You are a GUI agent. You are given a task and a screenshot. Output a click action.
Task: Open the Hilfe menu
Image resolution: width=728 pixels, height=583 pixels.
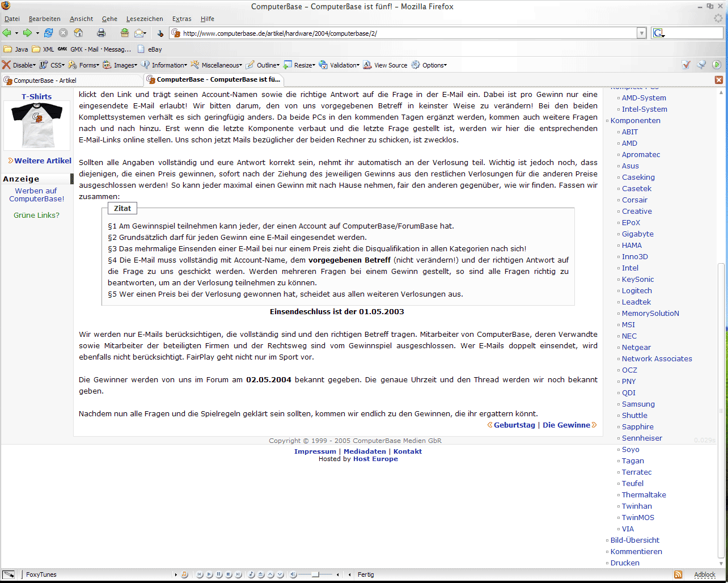tap(208, 19)
